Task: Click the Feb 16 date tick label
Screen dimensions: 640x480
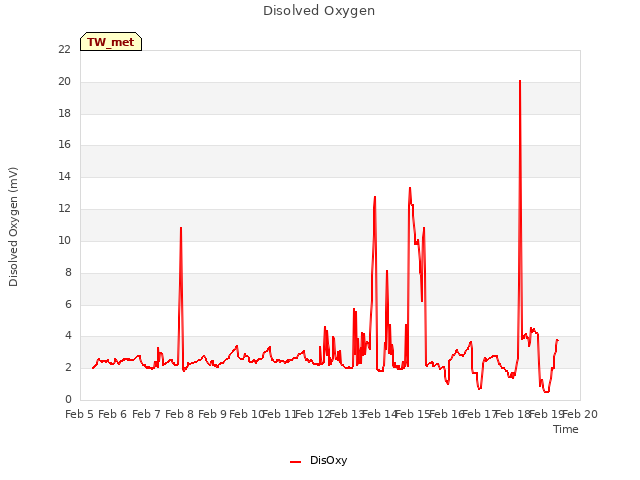Action: pos(446,414)
